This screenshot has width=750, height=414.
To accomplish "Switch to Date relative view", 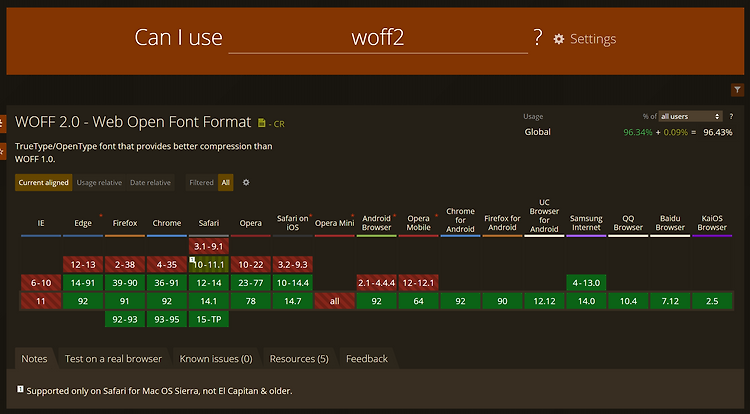I will [x=150, y=182].
